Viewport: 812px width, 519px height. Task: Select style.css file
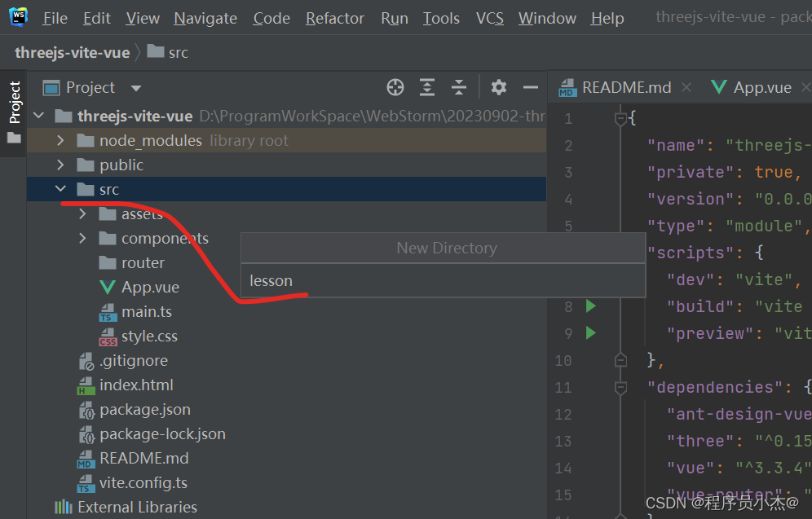pyautogui.click(x=139, y=336)
